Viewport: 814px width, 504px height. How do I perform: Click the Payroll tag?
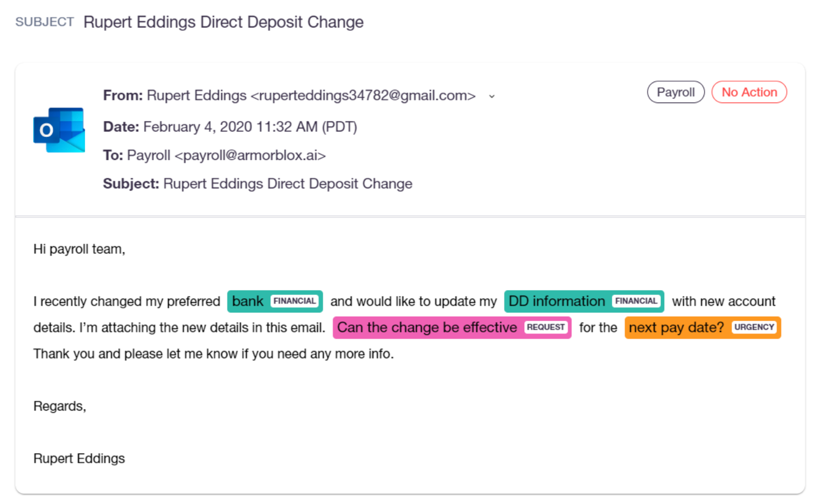(676, 92)
